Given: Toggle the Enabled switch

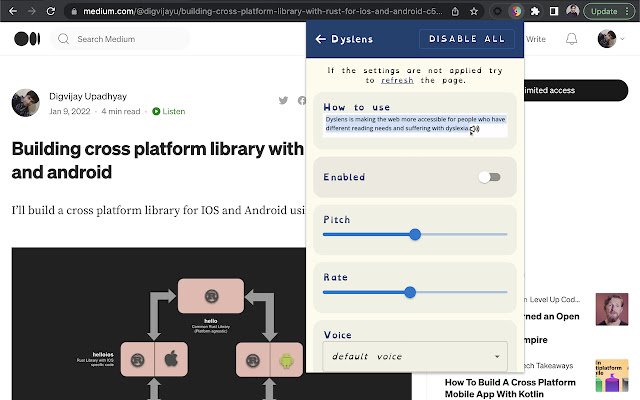Looking at the screenshot, I should coord(489,177).
